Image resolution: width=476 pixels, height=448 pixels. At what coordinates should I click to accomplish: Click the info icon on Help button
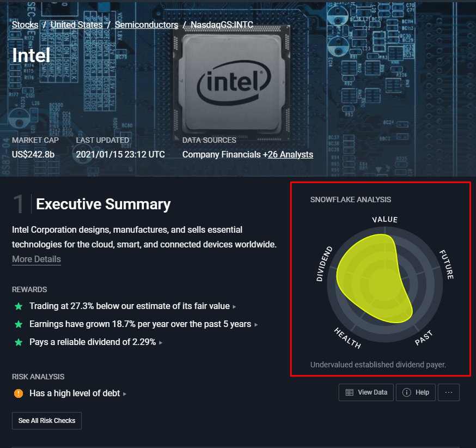coord(406,392)
